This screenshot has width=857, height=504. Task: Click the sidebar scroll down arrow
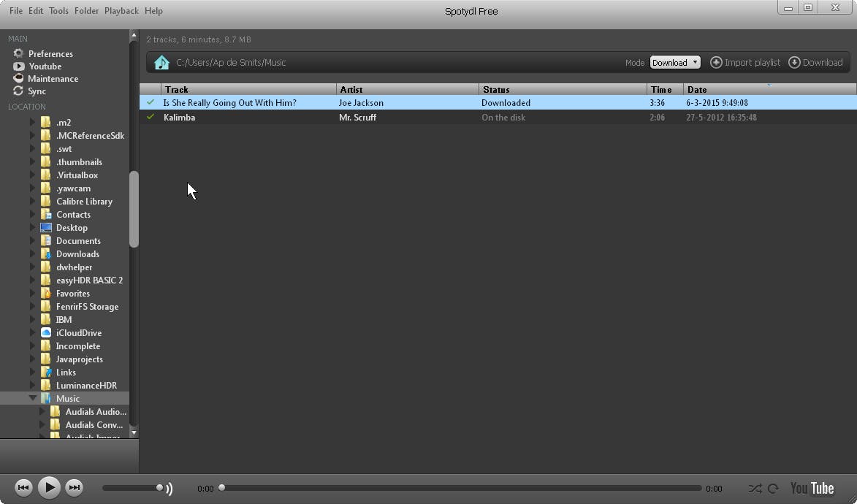click(x=134, y=432)
